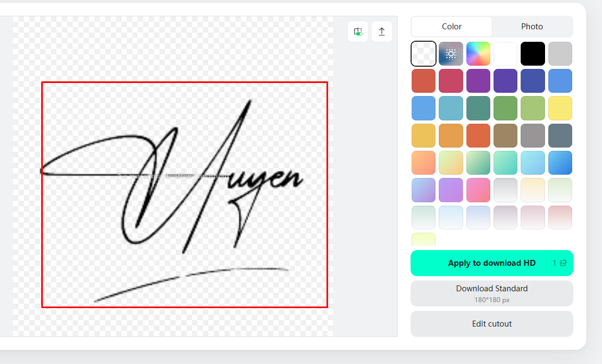
Task: Switch to the Color tab
Action: click(x=451, y=27)
